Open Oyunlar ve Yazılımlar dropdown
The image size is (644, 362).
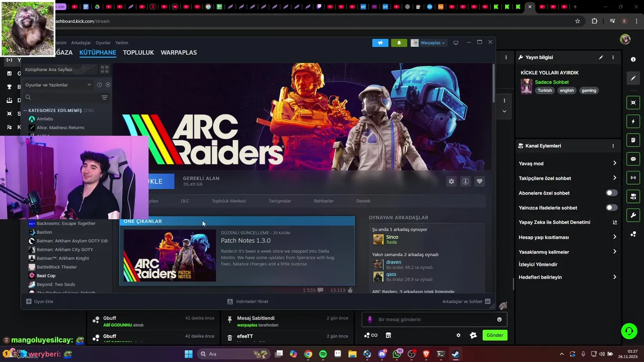tap(58, 85)
